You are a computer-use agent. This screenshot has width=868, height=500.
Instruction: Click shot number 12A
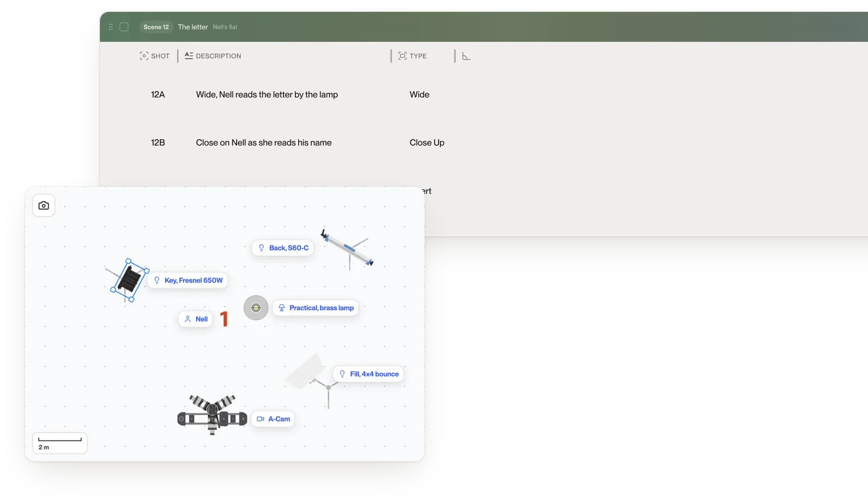(x=158, y=95)
